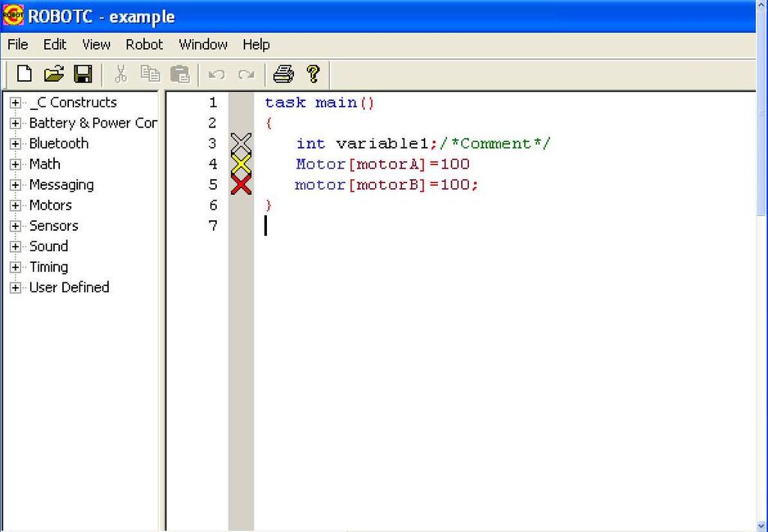The width and height of the screenshot is (768, 532).
Task: Click the Open file folder icon
Action: (54, 74)
